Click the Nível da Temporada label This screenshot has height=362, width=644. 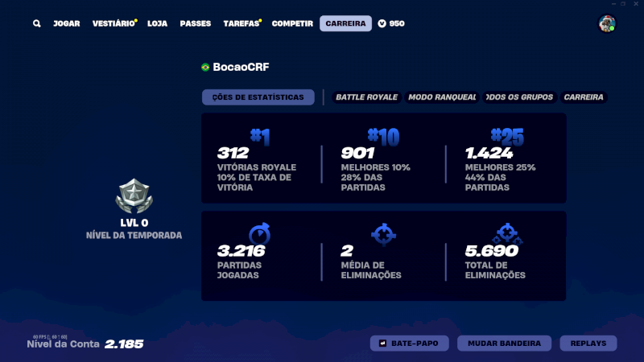(x=134, y=235)
